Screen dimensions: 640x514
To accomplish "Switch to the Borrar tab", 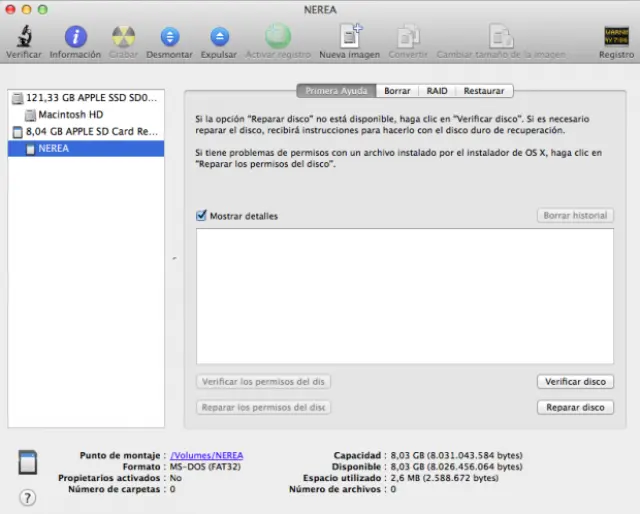I will [x=397, y=91].
